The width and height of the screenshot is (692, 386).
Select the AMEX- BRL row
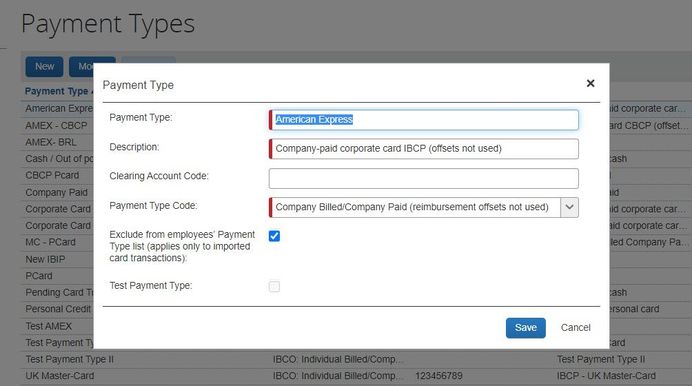(56, 142)
